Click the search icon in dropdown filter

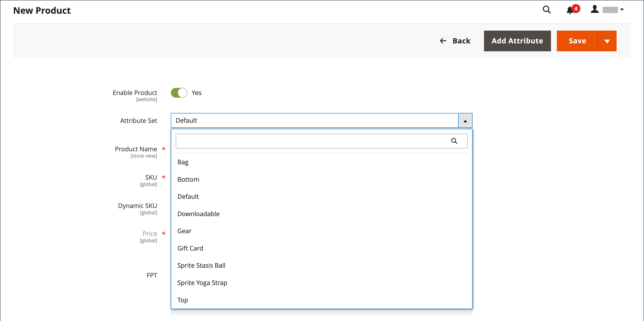[454, 141]
